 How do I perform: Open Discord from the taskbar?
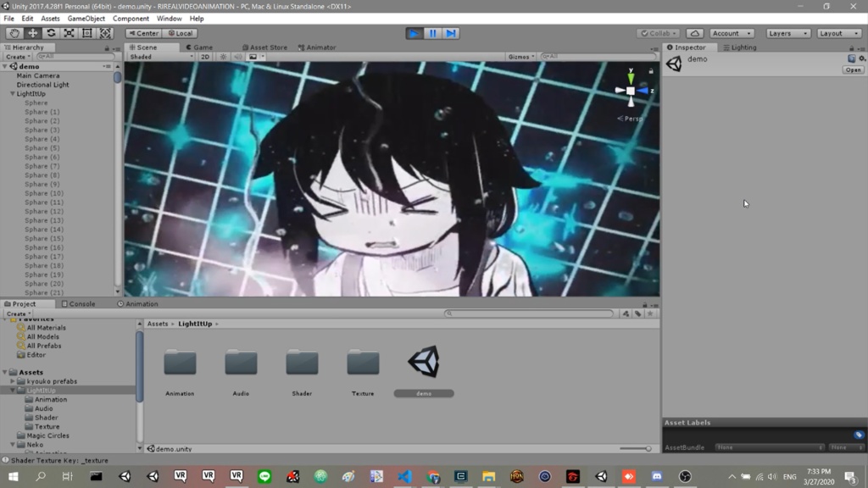click(x=657, y=476)
